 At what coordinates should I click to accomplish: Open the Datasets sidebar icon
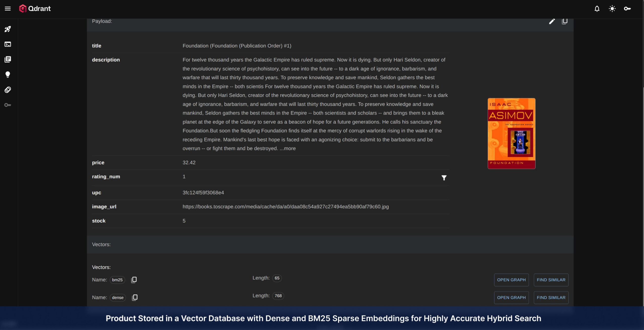point(8,90)
